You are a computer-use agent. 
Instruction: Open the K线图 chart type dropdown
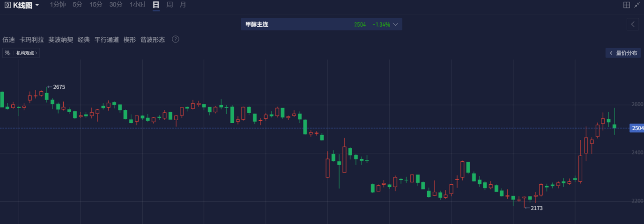click(x=37, y=5)
